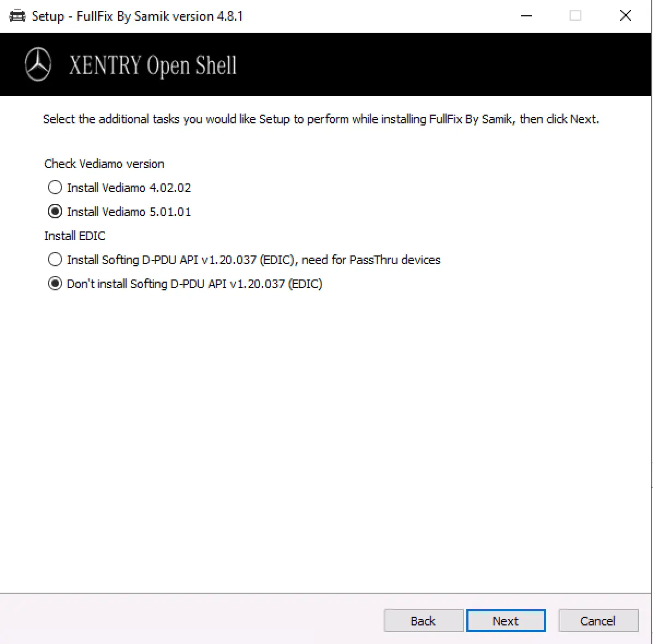The width and height of the screenshot is (653, 644).
Task: Enable Install Softing D-PDU API radio option
Action: click(55, 260)
